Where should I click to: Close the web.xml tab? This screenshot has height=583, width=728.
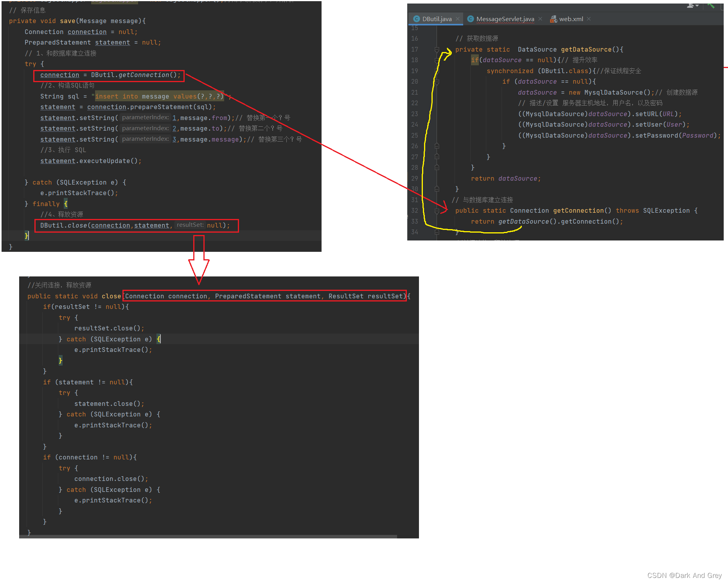(589, 19)
